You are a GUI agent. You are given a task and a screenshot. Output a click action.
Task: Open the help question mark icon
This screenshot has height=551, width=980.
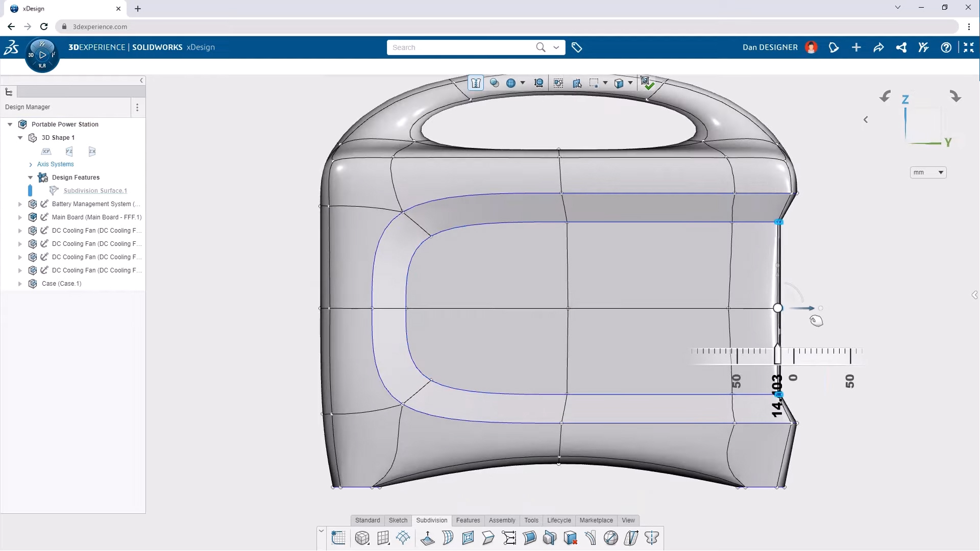point(947,47)
